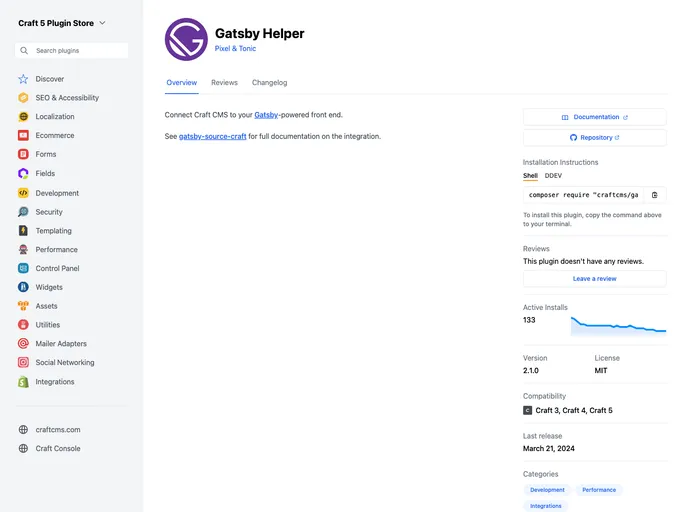Select the Mailer Adapters sidebar label
The width and height of the screenshot is (688, 512).
click(61, 344)
